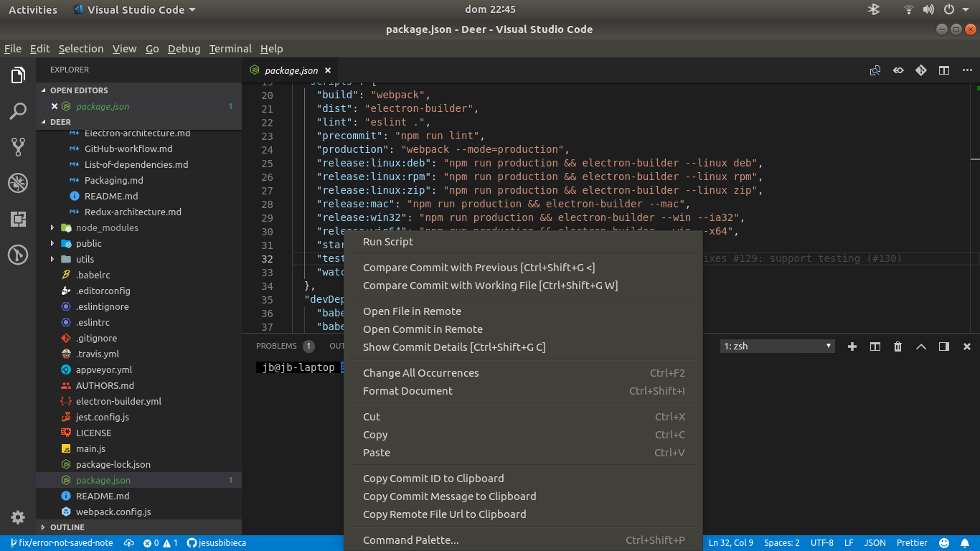The width and height of the screenshot is (980, 551).
Task: Click the clock dom 22:45
Action: [490, 9]
